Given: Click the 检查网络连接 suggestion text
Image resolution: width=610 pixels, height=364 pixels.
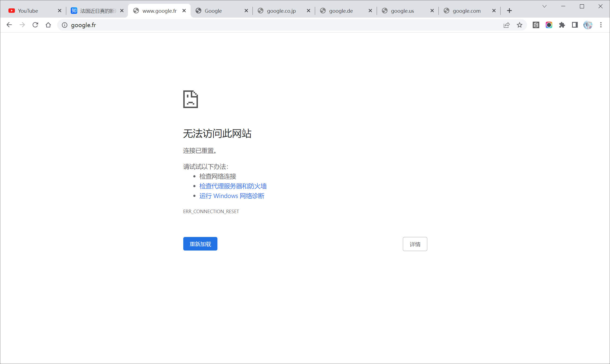Looking at the screenshot, I should pos(218,176).
